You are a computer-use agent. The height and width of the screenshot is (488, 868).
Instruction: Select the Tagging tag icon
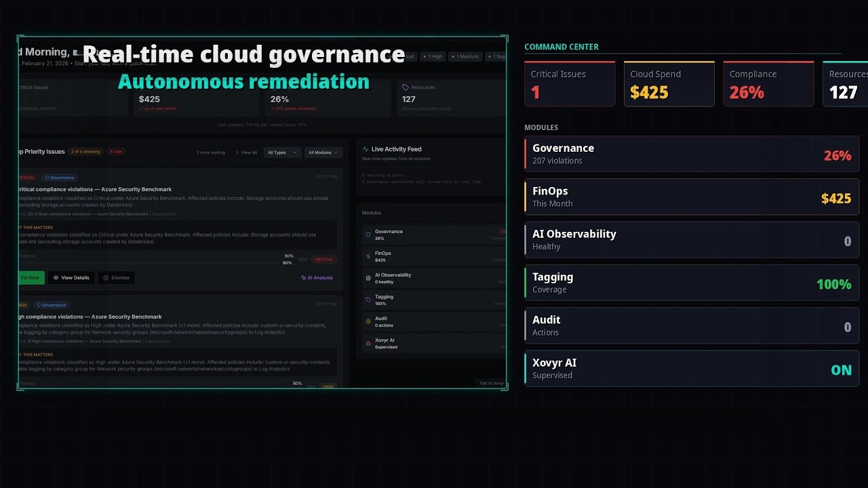368,298
